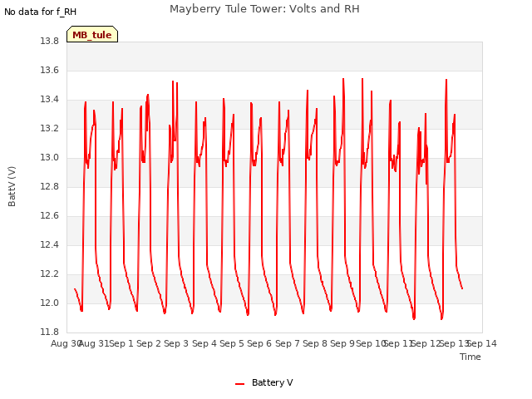Click the 13.8 y-axis tick label
The image size is (532, 399).
(x=50, y=41)
